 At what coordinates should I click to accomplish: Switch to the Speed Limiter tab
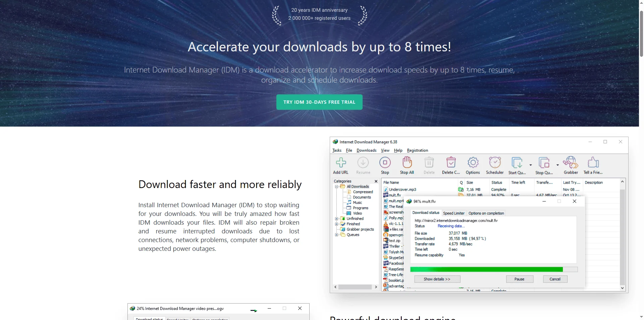point(453,213)
